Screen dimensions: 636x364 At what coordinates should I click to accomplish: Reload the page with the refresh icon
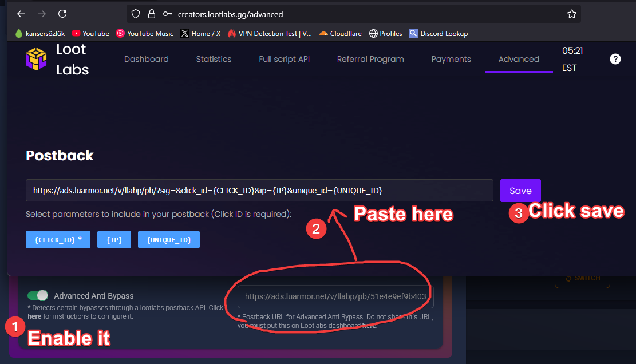pos(62,14)
